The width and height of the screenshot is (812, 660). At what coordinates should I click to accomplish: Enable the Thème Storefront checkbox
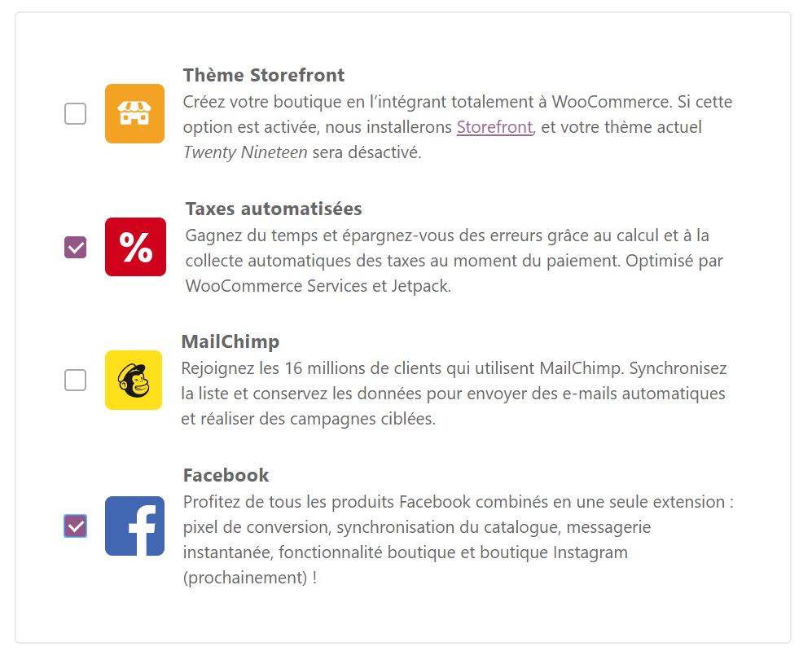click(75, 113)
